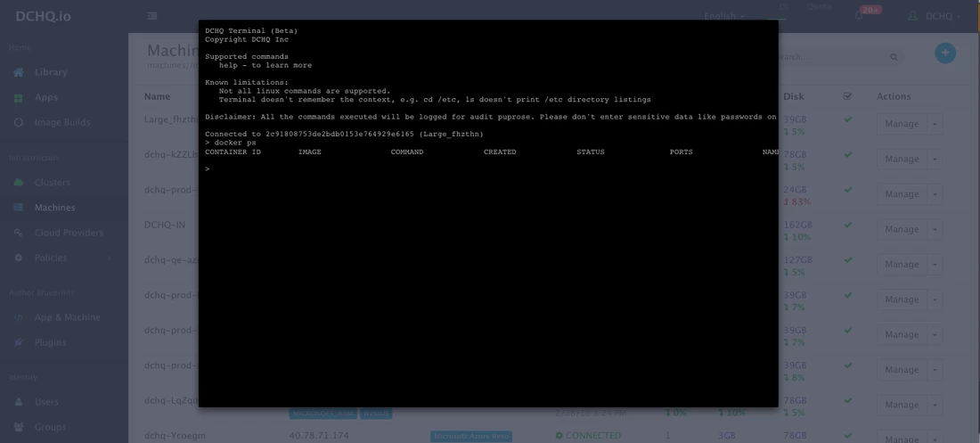Click the Microsoft Azure Reso tag
This screenshot has width=980, height=443.
click(470, 436)
